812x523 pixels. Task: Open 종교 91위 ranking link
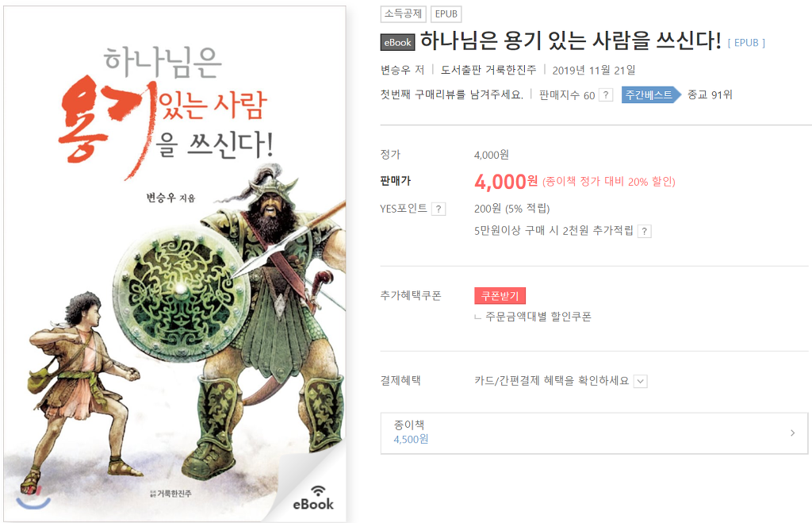[710, 95]
